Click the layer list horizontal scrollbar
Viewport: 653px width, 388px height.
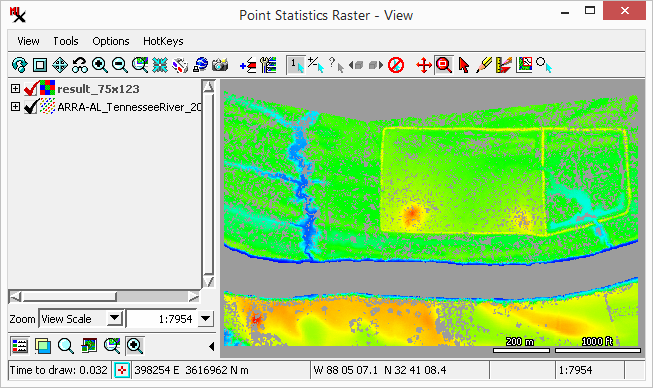(x=104, y=296)
